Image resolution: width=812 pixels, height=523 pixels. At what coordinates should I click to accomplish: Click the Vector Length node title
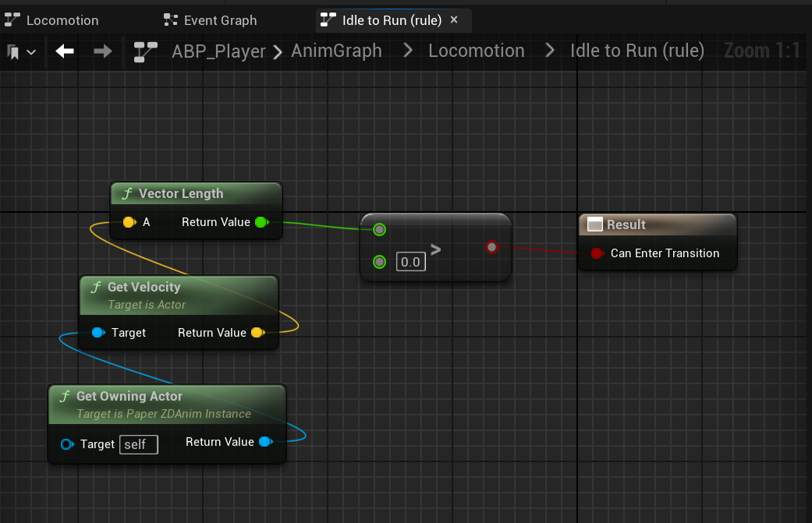point(181,194)
